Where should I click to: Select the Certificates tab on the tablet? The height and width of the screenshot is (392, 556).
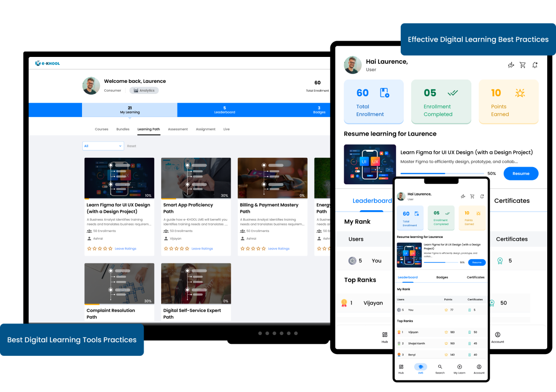[512, 201]
